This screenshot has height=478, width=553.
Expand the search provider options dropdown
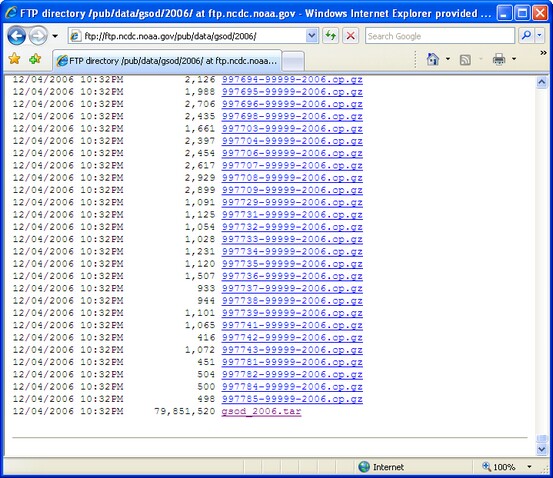tap(539, 36)
